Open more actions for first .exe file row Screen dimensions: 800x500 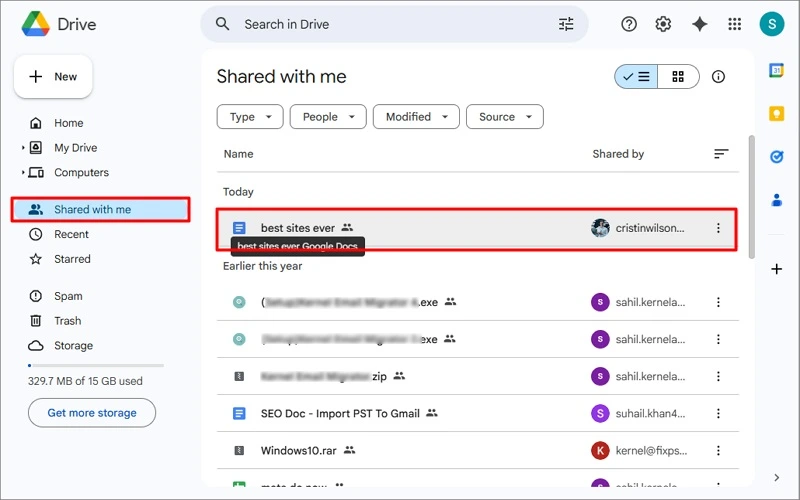pos(718,303)
